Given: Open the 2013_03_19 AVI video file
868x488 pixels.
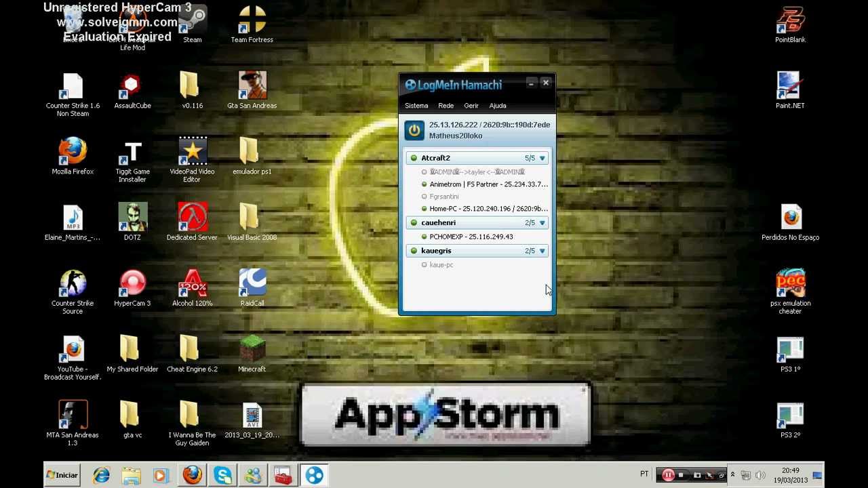Looking at the screenshot, I should point(252,420).
